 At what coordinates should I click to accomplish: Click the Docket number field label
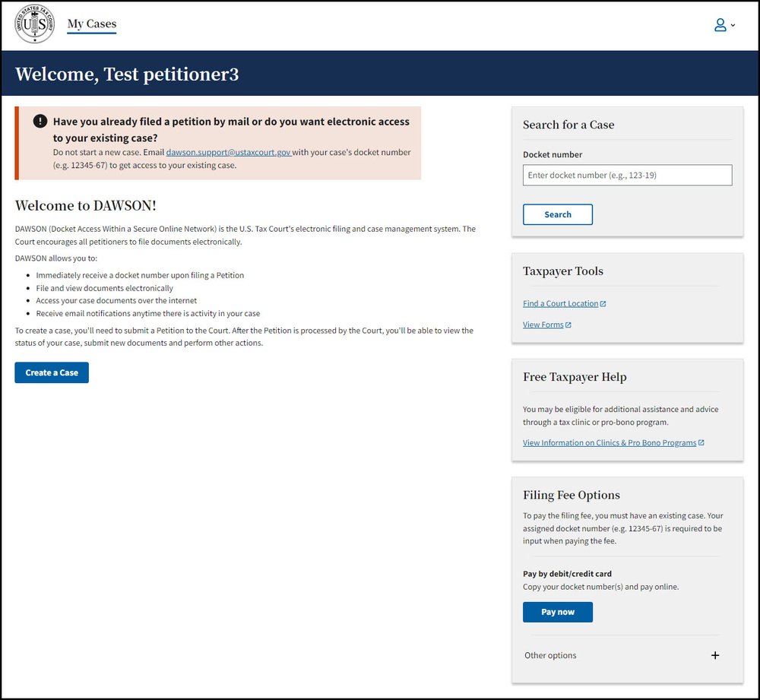[x=553, y=154]
